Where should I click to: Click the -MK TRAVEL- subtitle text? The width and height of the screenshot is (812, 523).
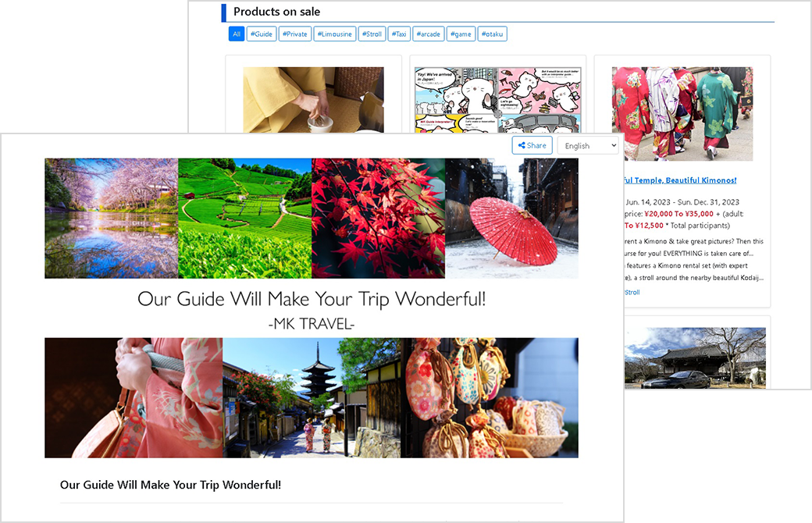tap(312, 324)
